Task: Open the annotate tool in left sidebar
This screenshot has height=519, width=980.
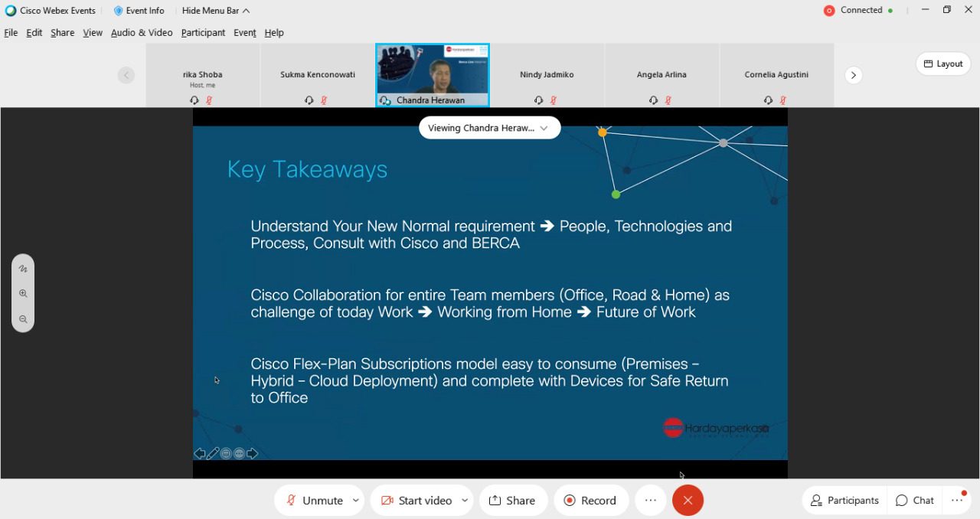Action: [23, 269]
